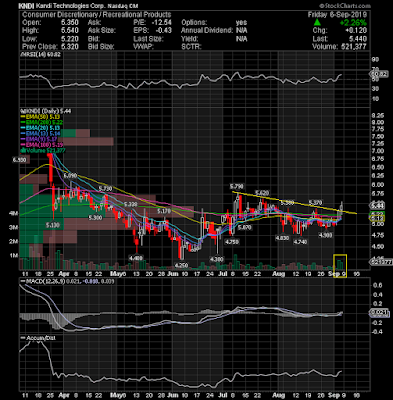The width and height of the screenshot is (393, 400).
Task: Click the 5.790 price high annotation
Action: (x=236, y=186)
